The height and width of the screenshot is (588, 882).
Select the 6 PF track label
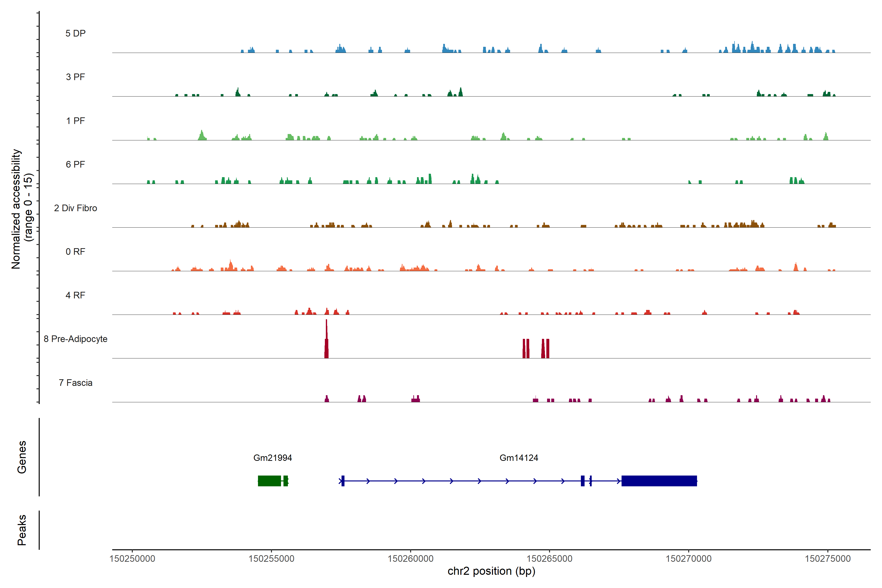[x=75, y=164]
